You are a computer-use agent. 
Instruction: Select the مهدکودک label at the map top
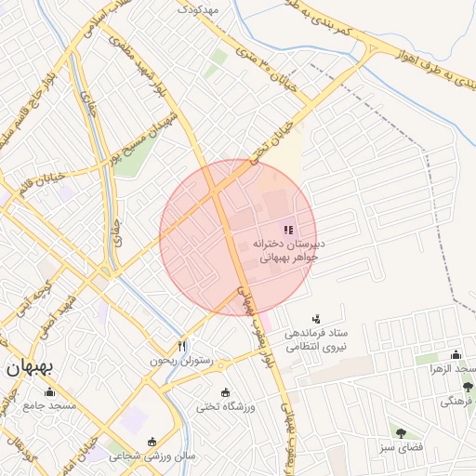(198, 10)
